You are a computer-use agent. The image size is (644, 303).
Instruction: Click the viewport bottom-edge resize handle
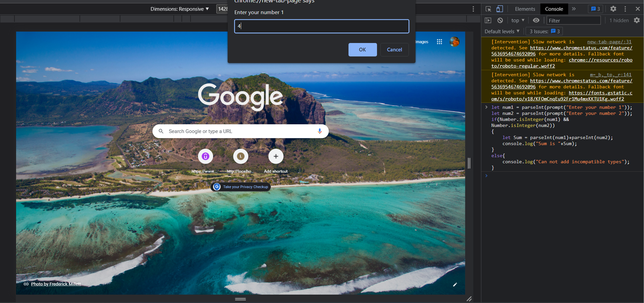(240, 299)
